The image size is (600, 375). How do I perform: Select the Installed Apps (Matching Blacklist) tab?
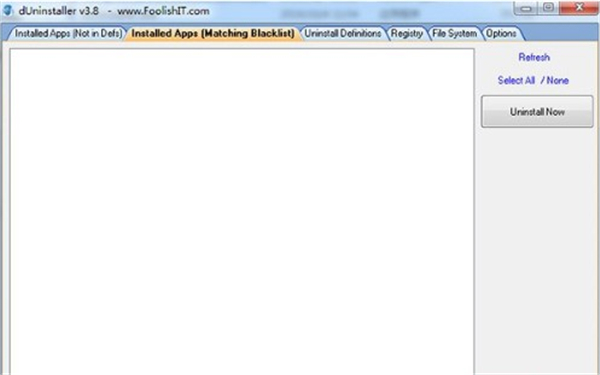pos(213,34)
